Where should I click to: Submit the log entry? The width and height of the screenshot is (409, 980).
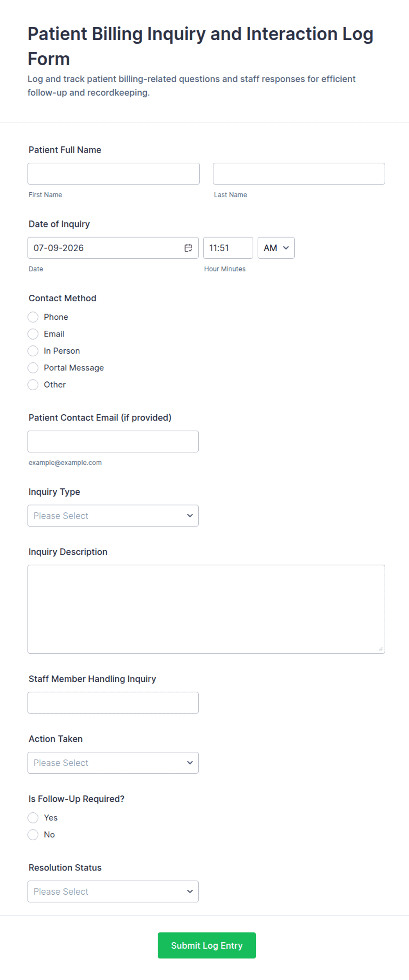pos(207,945)
